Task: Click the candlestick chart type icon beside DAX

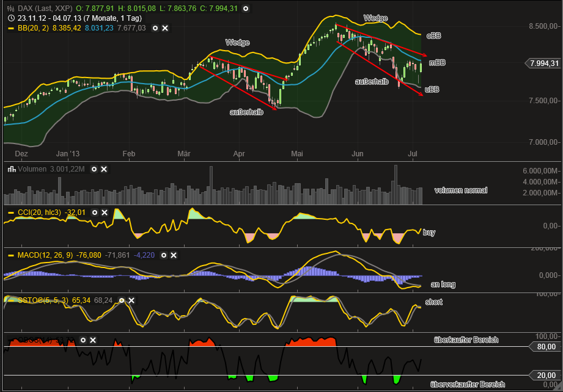Action: click(11, 9)
